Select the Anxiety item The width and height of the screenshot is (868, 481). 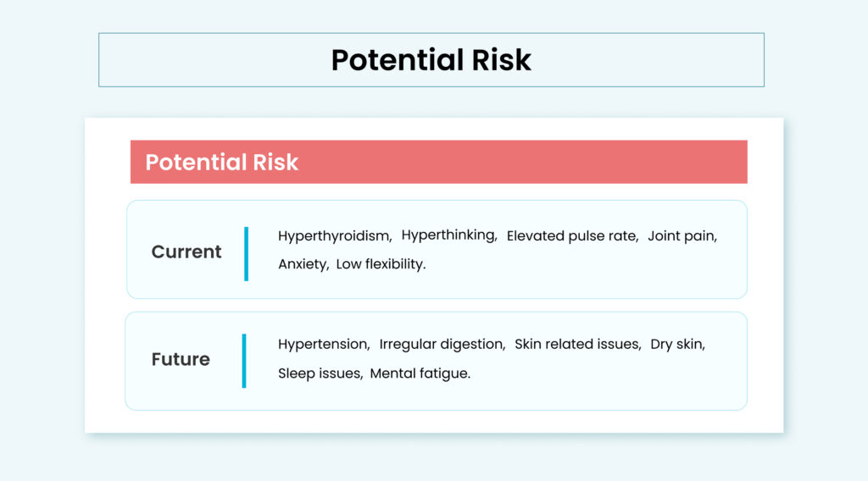[x=303, y=264]
